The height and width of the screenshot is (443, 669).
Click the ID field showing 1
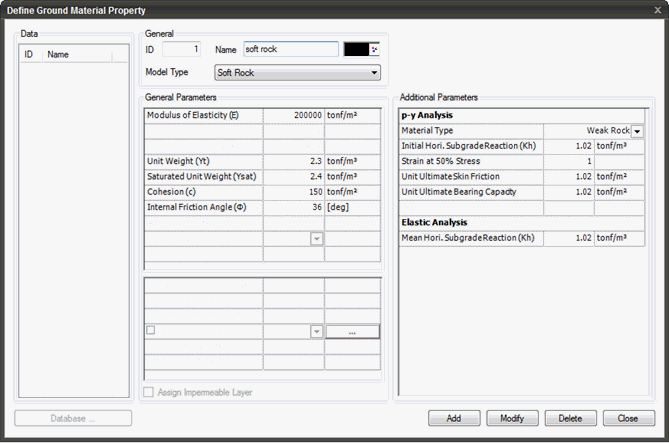[181, 49]
